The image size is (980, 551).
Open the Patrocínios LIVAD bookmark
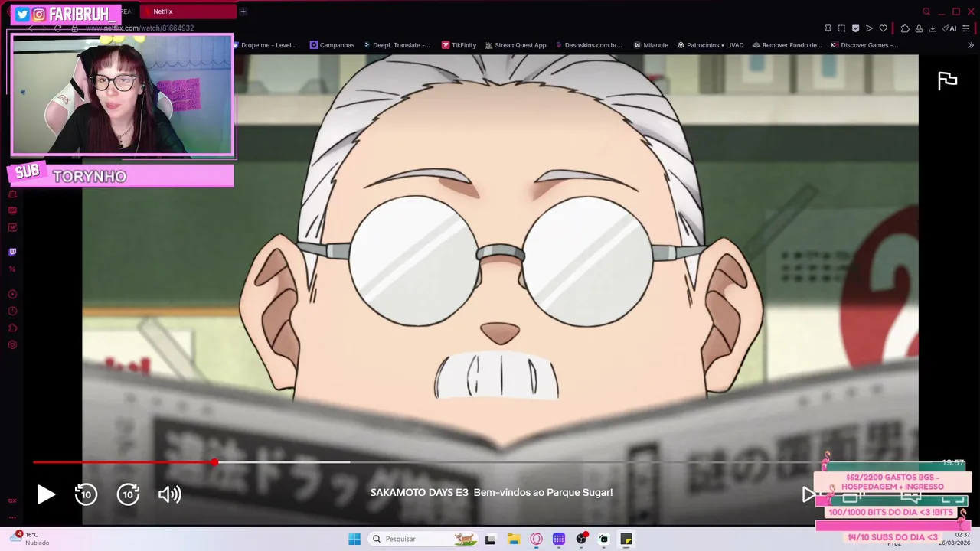[x=710, y=45]
